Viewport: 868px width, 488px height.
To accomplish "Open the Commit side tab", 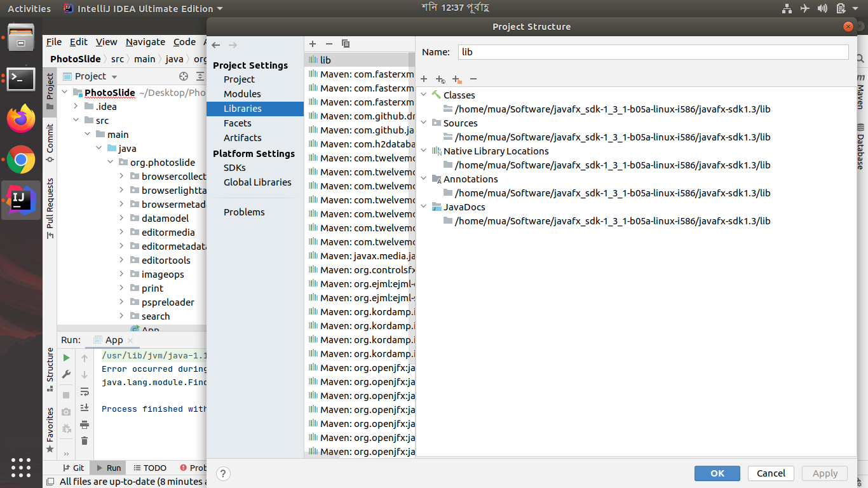I will pos(50,144).
